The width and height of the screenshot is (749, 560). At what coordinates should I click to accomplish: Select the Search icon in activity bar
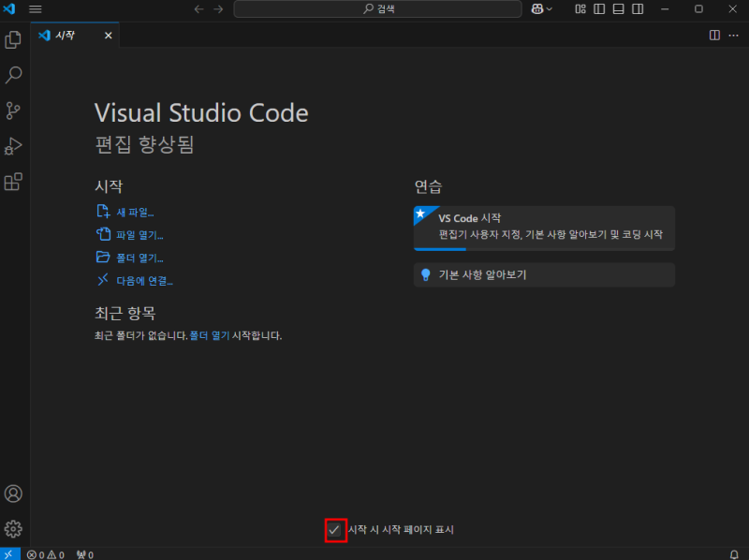click(x=13, y=74)
